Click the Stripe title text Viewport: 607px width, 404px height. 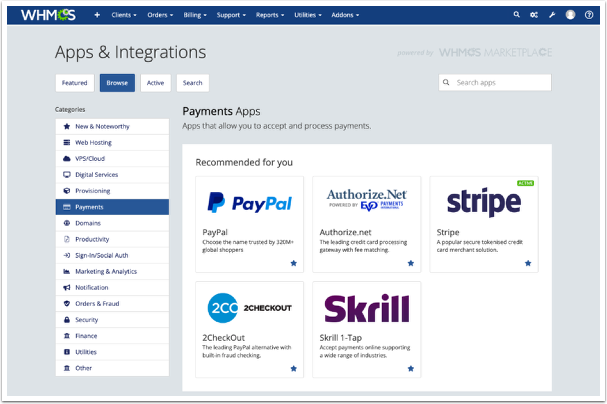tap(448, 232)
